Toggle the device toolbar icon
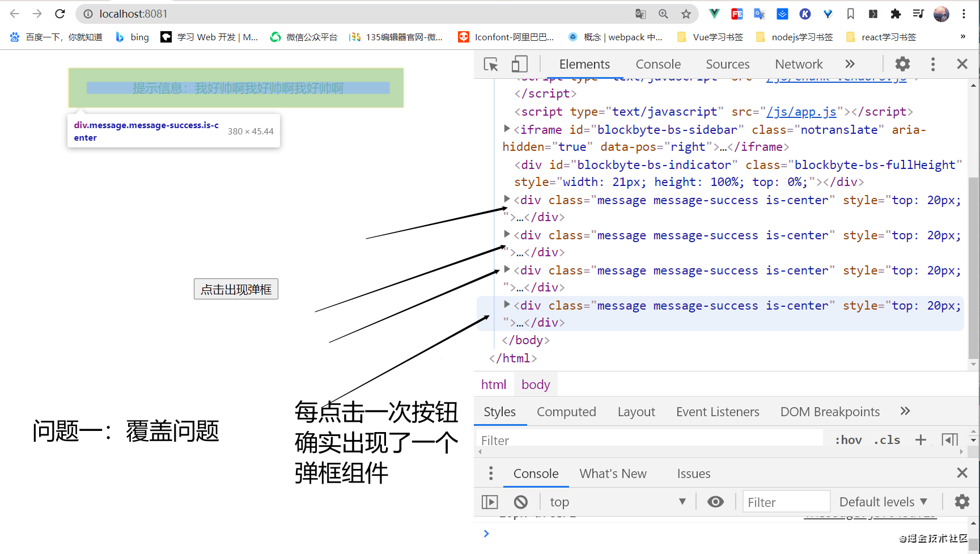This screenshot has height=554, width=980. (519, 65)
